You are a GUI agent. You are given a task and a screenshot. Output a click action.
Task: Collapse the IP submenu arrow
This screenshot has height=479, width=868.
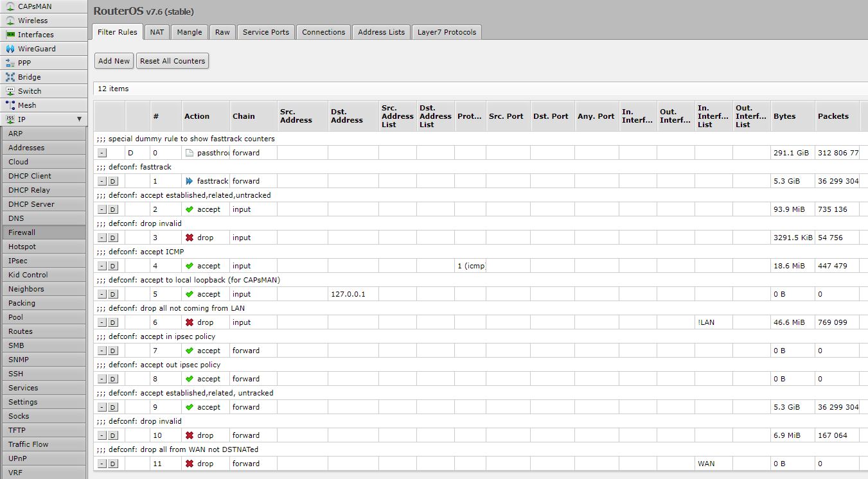pos(79,119)
